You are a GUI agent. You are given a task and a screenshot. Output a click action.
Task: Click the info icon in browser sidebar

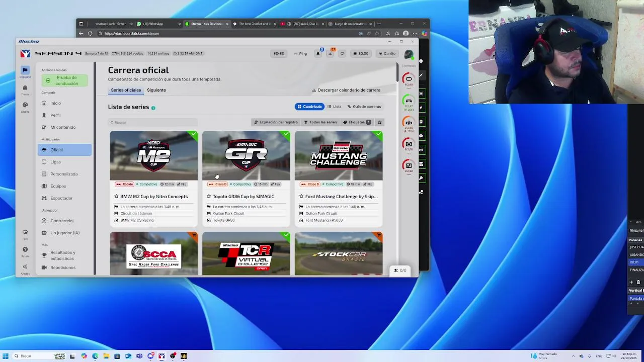(x=422, y=61)
